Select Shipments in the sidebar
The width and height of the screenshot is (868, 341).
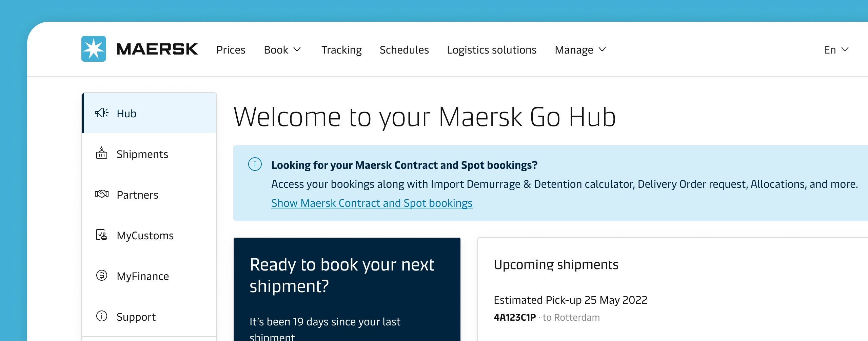(142, 154)
